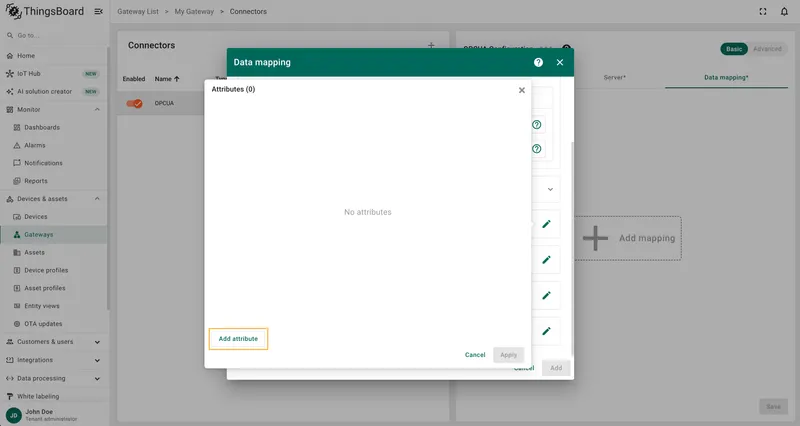This screenshot has width=800, height=426.
Task: Click the third pencil edit icon
Action: pyautogui.click(x=546, y=295)
